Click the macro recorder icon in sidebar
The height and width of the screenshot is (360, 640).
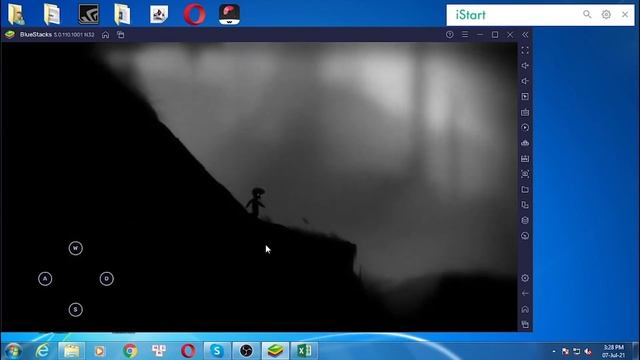tap(525, 159)
